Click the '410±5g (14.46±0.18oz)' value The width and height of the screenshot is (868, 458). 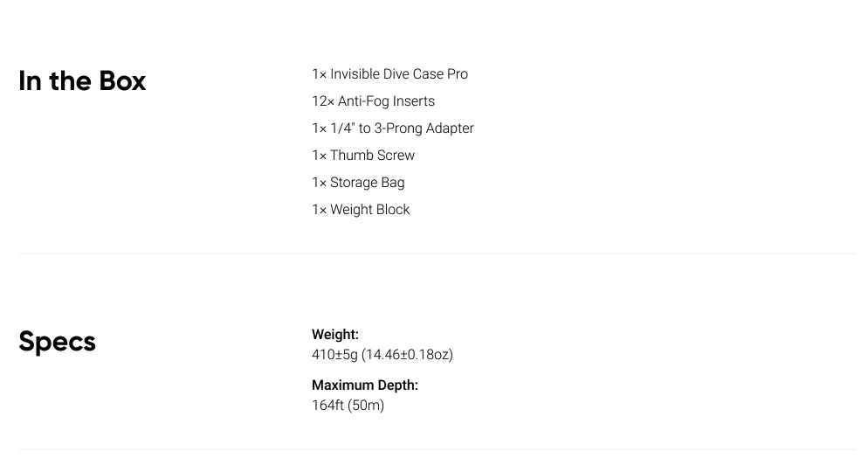pyautogui.click(x=382, y=355)
